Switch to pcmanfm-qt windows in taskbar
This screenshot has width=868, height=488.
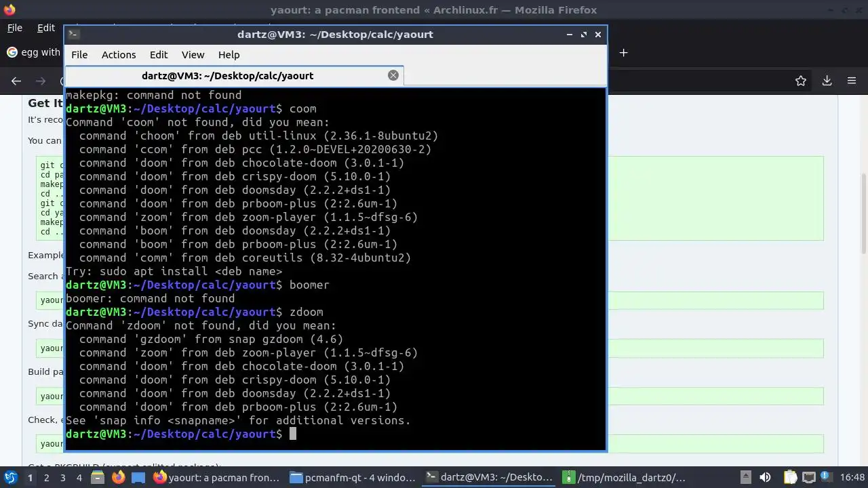click(x=353, y=477)
